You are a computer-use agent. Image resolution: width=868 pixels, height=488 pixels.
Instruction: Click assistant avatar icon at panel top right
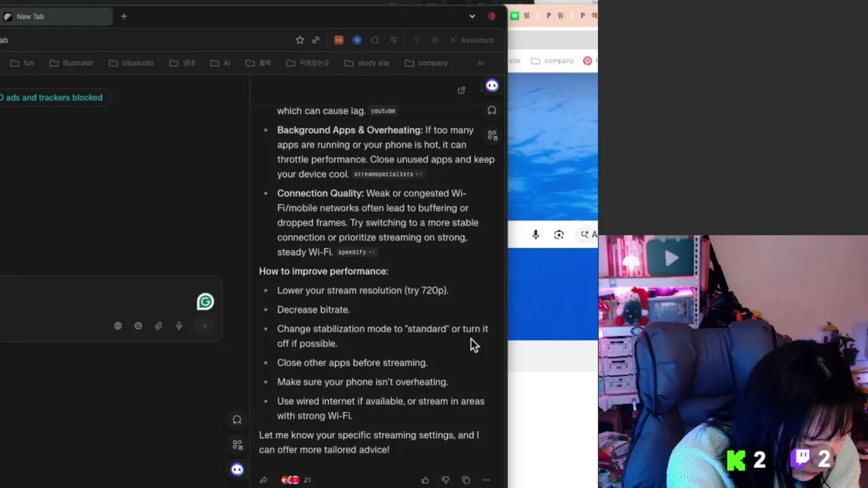[x=492, y=85]
